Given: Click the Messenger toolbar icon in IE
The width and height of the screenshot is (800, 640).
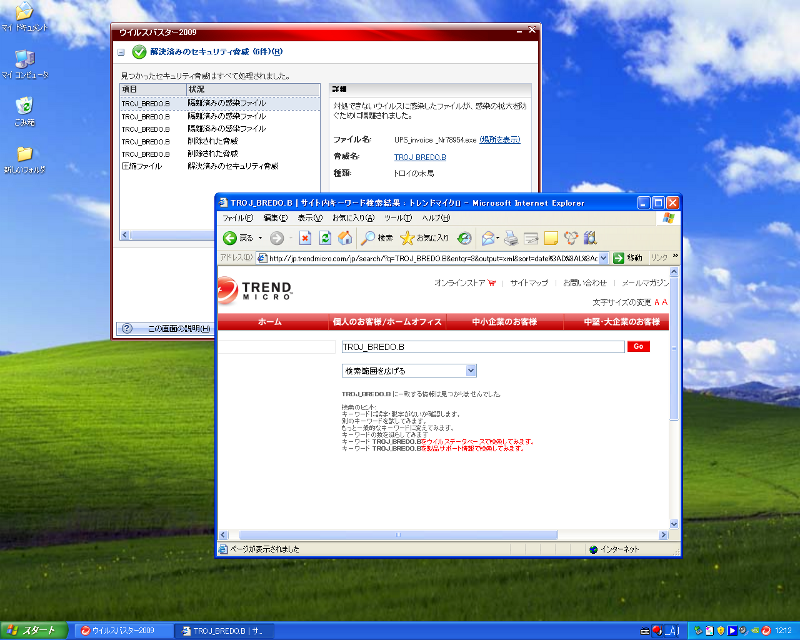Looking at the screenshot, I should tap(570, 238).
